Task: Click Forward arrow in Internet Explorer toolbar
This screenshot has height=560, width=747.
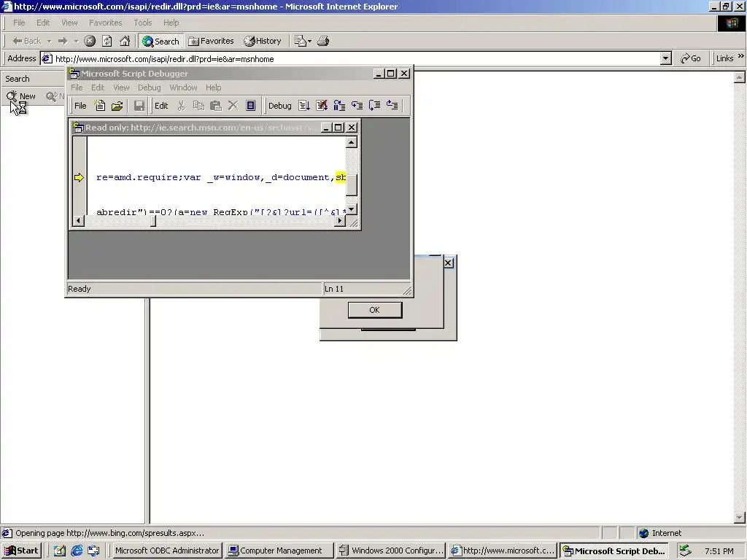Action: coord(63,41)
